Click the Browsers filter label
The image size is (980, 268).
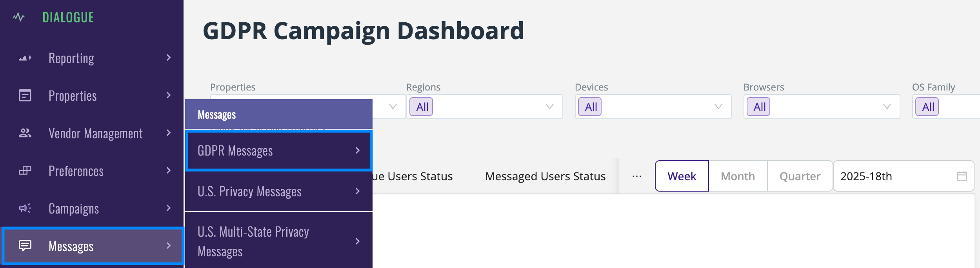pos(764,87)
